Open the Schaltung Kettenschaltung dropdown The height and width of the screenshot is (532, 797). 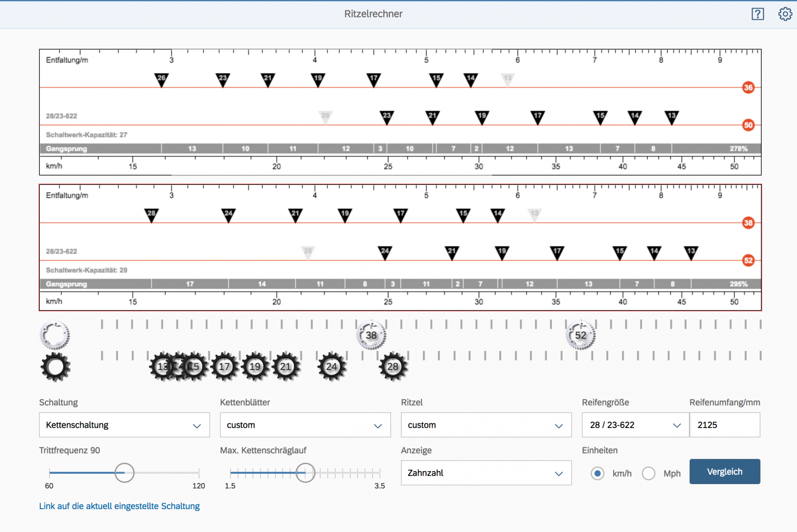tap(124, 425)
